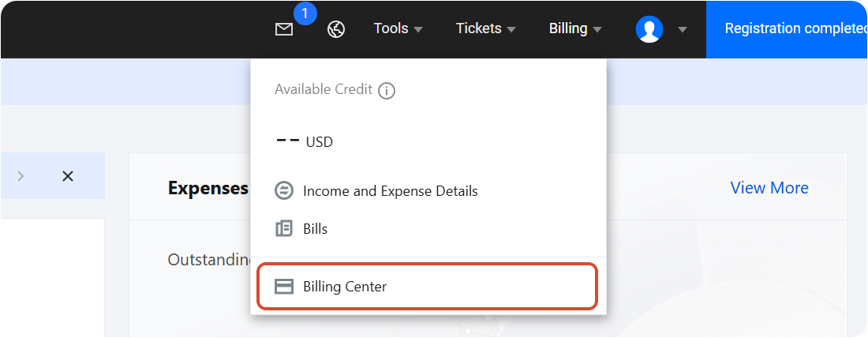
Task: Open the account dropdown arrow beside avatar
Action: pos(683,29)
